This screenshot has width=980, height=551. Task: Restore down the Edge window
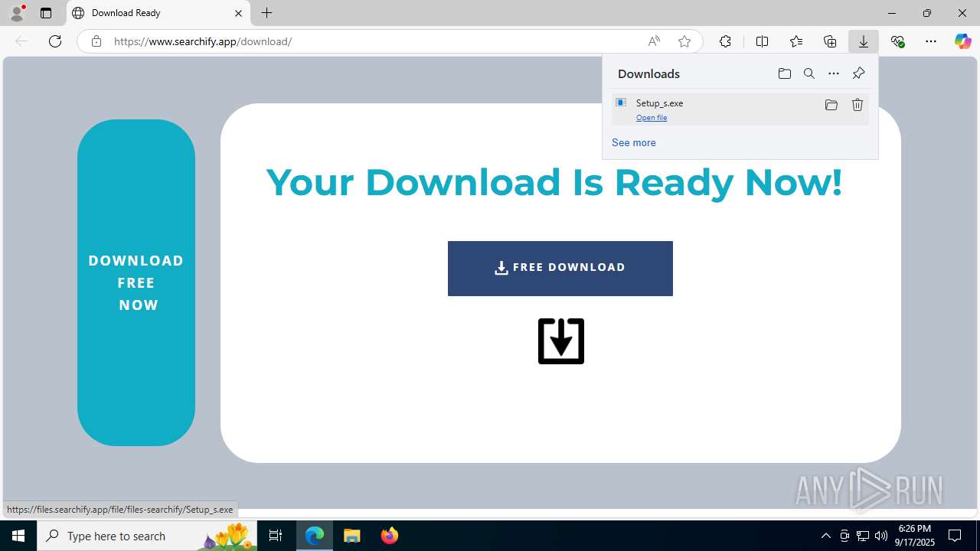point(927,13)
